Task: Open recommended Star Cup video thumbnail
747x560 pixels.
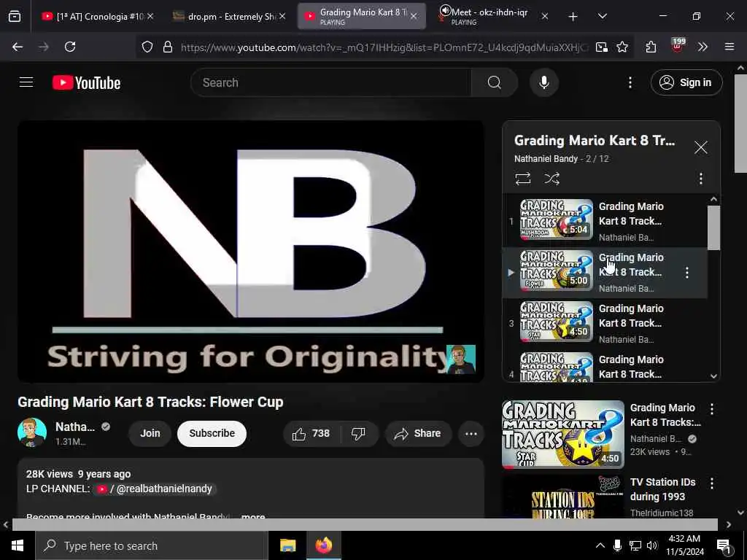Action: (x=562, y=435)
